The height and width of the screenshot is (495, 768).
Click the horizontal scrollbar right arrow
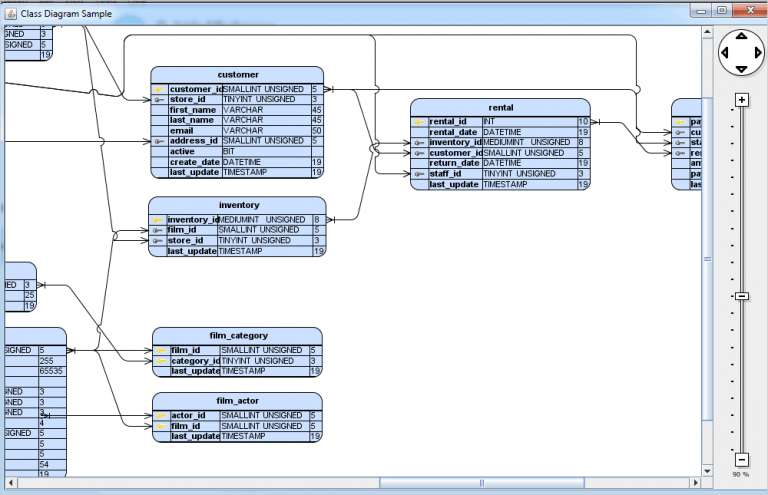pyautogui.click(x=696, y=483)
